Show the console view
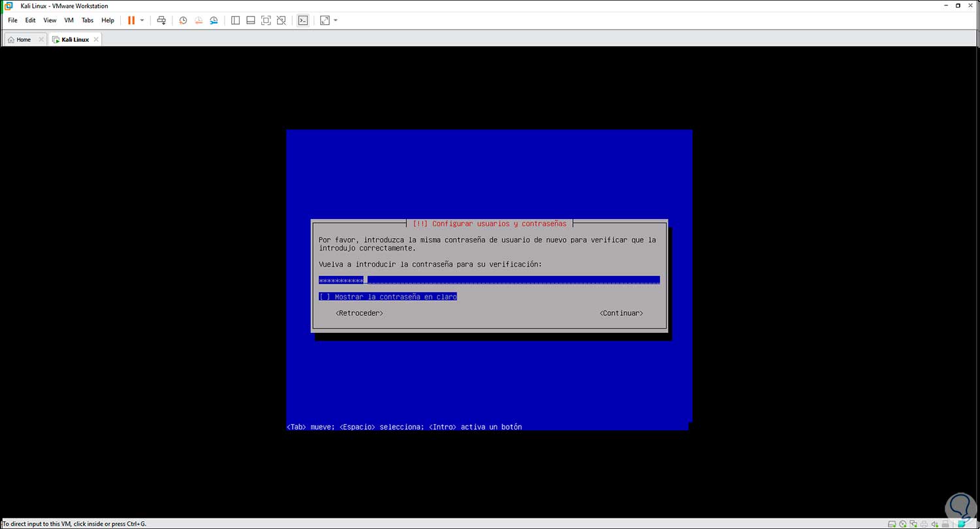The image size is (980, 529). 302,20
